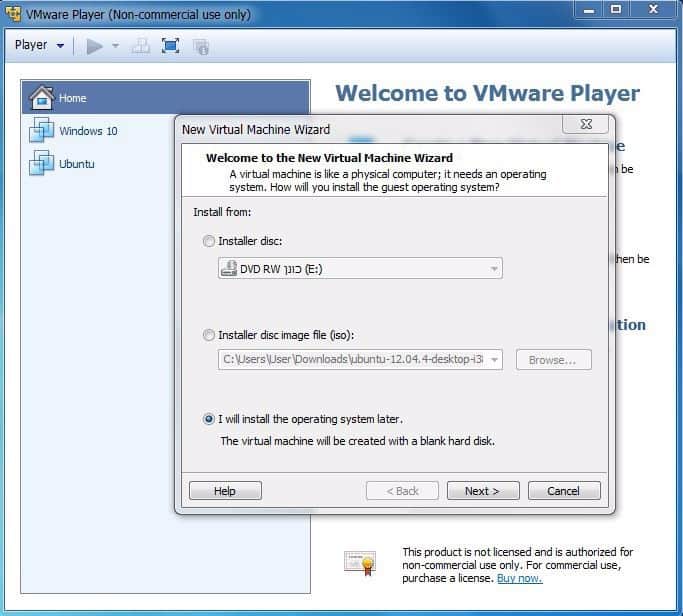Maximize the VMware Player window
This screenshot has height=616, width=683.
616,10
